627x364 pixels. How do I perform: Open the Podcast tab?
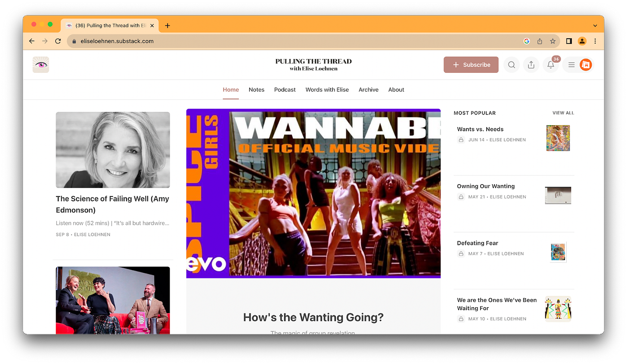pos(285,89)
